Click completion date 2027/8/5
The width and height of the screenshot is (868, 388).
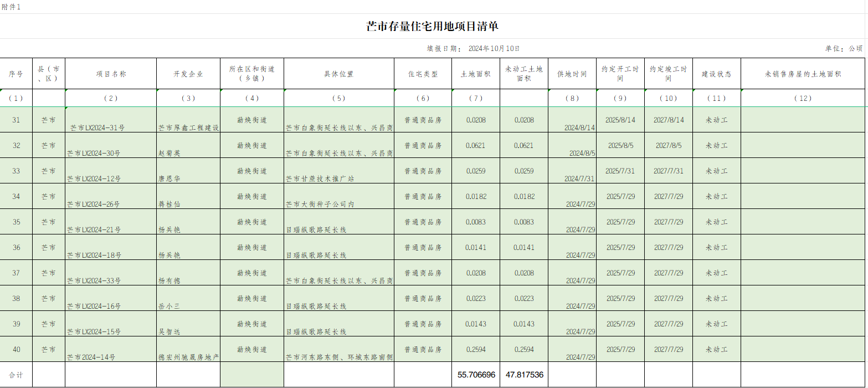669,145
